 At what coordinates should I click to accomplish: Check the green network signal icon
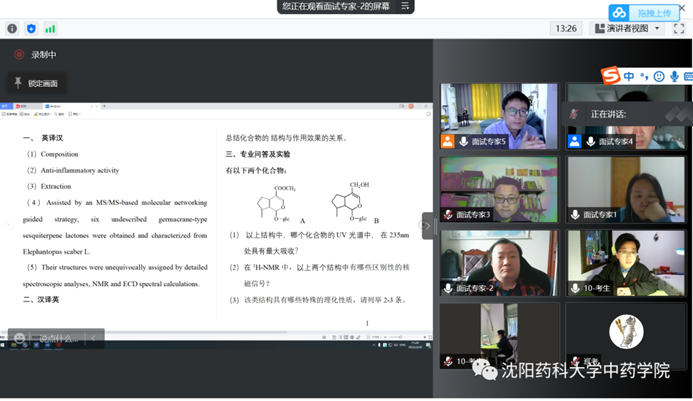50,29
